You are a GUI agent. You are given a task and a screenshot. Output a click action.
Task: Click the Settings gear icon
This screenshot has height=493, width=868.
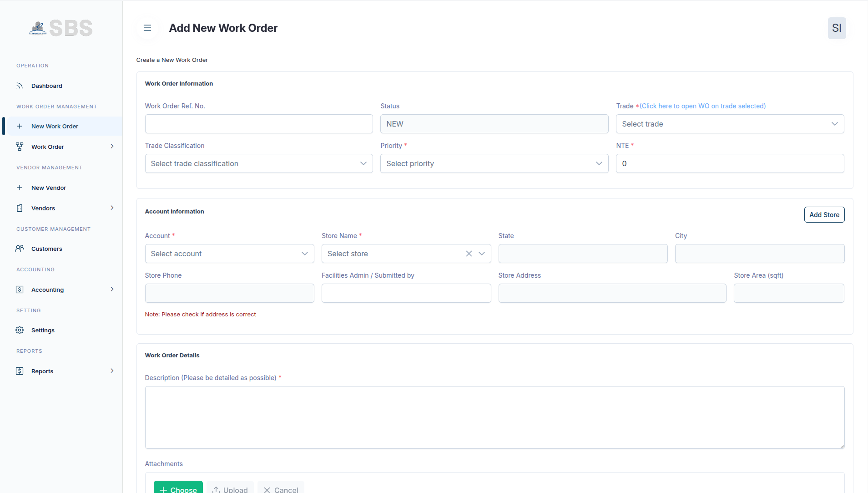[20, 330]
